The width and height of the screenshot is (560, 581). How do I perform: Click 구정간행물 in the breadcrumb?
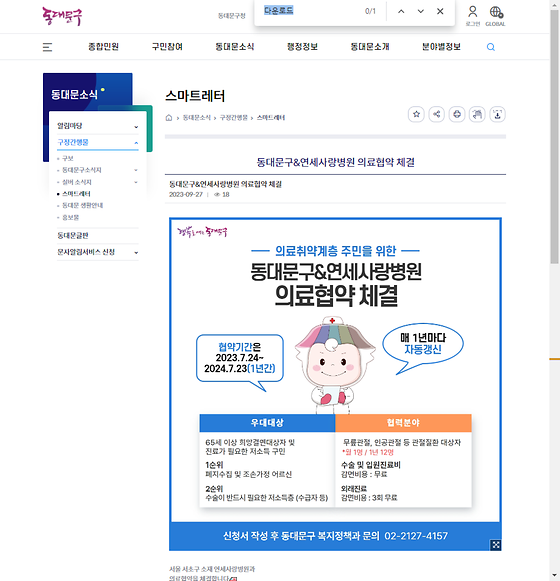pyautogui.click(x=233, y=118)
